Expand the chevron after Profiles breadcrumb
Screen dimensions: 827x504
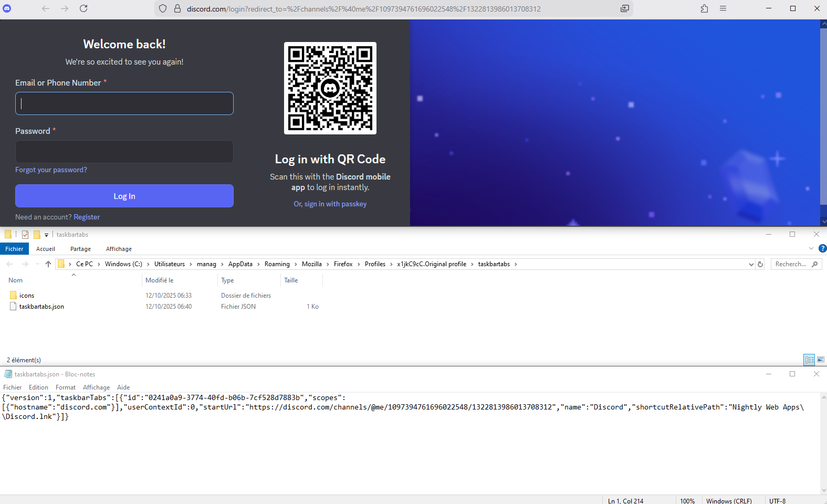click(x=391, y=264)
